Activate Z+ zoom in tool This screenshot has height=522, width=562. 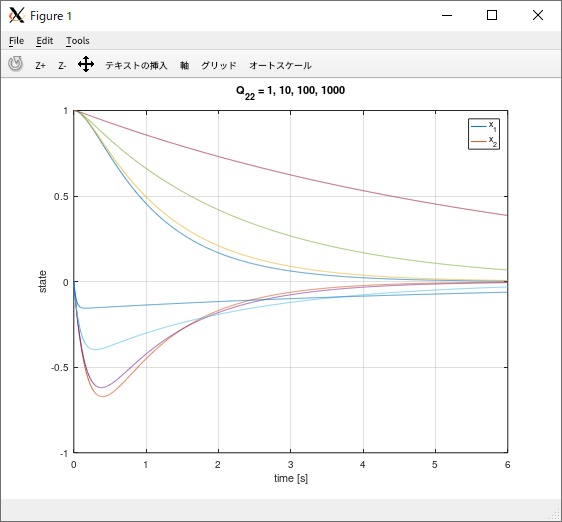point(41,66)
